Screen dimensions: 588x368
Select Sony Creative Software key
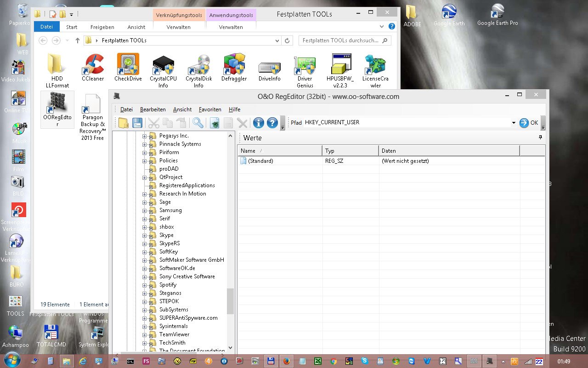(187, 276)
